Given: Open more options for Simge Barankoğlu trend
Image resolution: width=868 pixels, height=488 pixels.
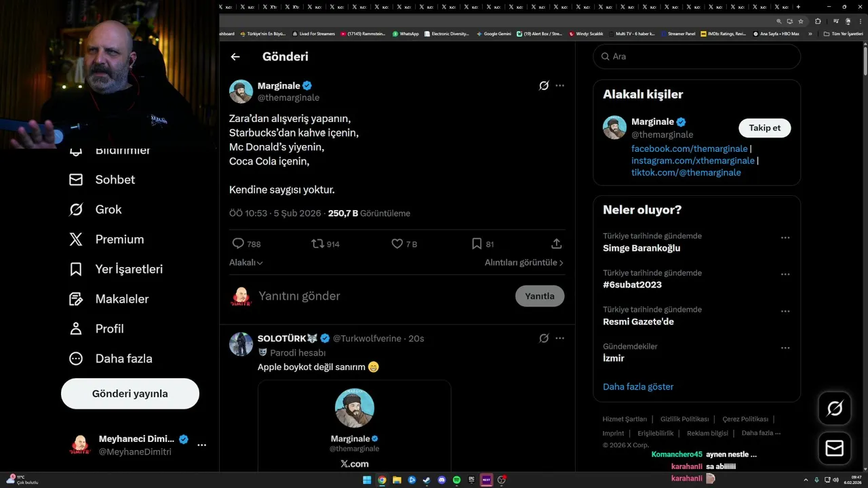Looking at the screenshot, I should point(785,238).
